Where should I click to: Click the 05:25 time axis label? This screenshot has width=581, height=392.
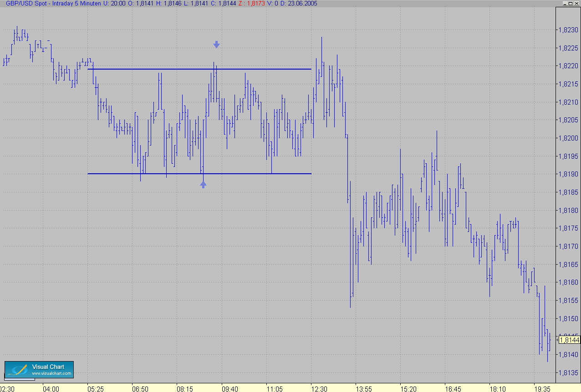(x=96, y=389)
